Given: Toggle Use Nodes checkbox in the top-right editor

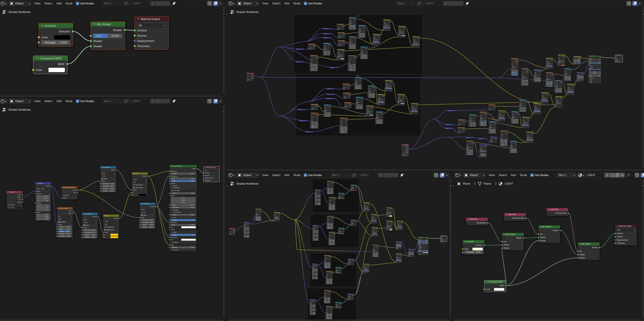Looking at the screenshot, I should 305,4.
